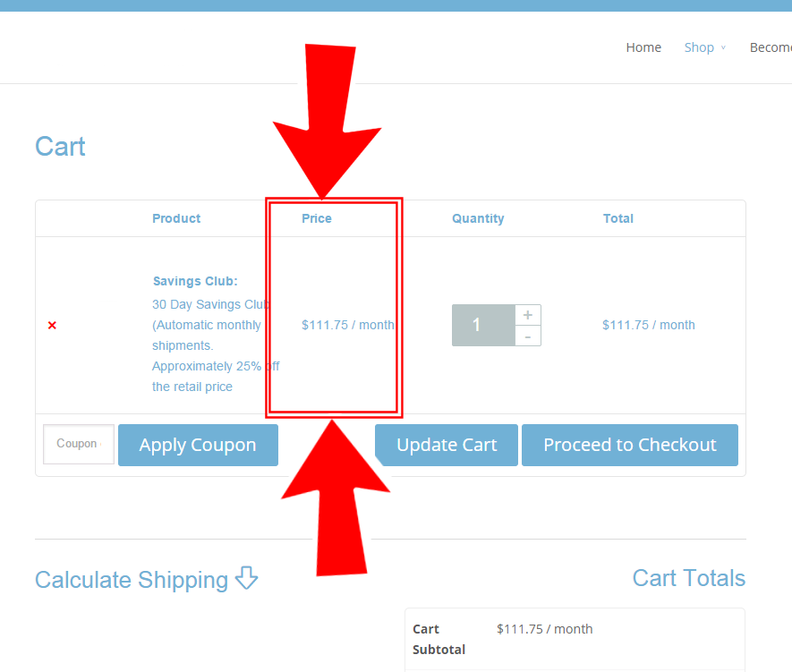The width and height of the screenshot is (792, 672).
Task: Click the Product column header
Action: click(176, 218)
